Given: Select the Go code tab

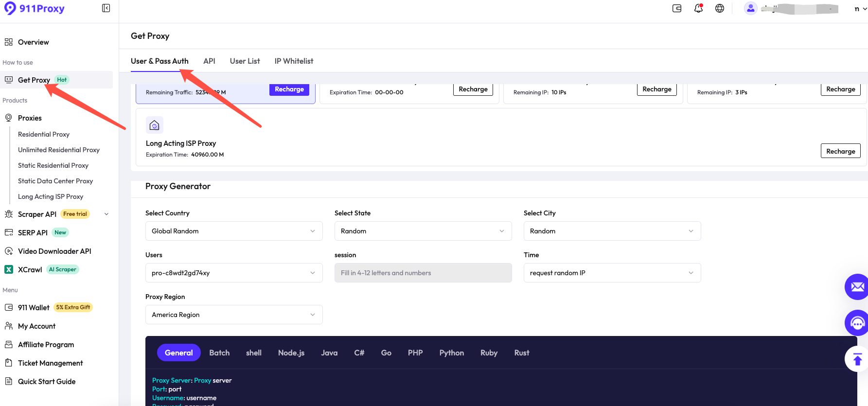Looking at the screenshot, I should click(386, 353).
